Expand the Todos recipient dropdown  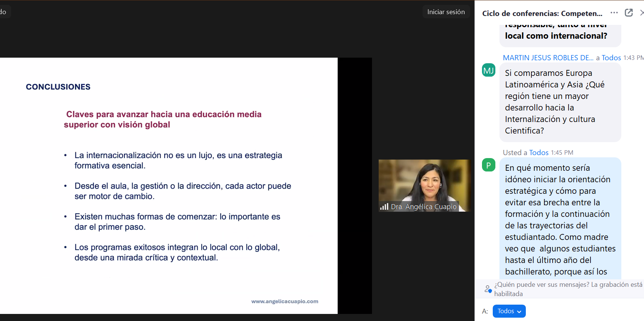pyautogui.click(x=509, y=311)
